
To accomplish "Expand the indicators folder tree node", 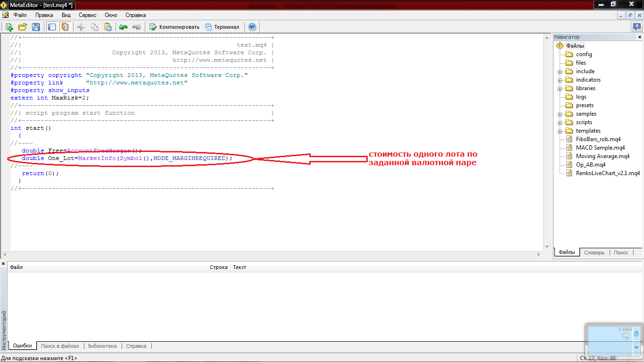I will click(x=560, y=80).
